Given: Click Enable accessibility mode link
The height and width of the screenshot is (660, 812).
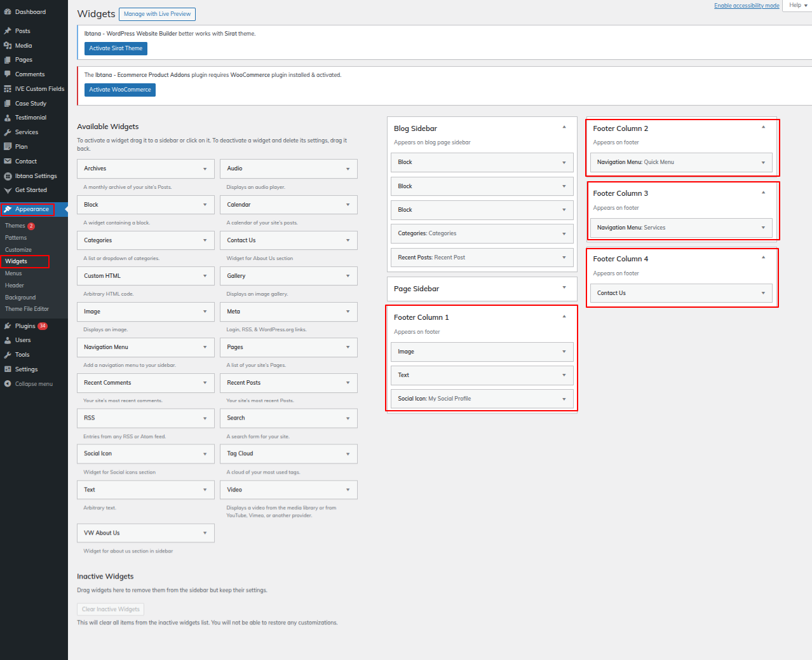Looking at the screenshot, I should [x=746, y=6].
